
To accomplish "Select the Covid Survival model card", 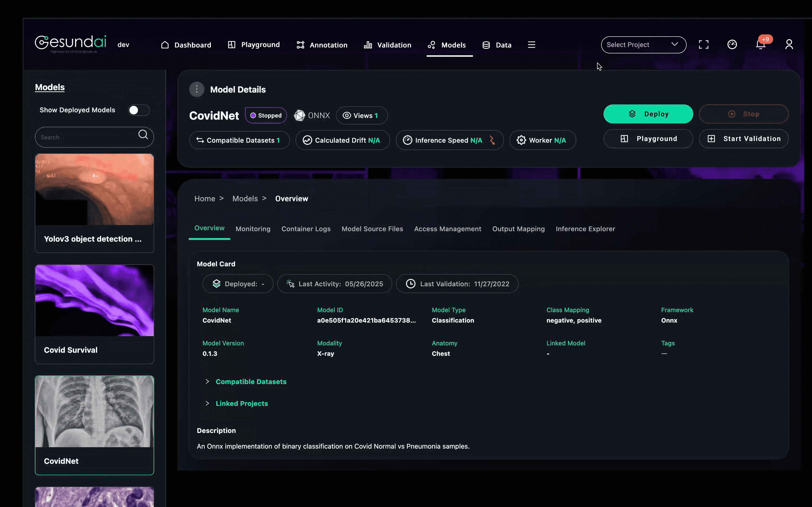I will [x=94, y=314].
